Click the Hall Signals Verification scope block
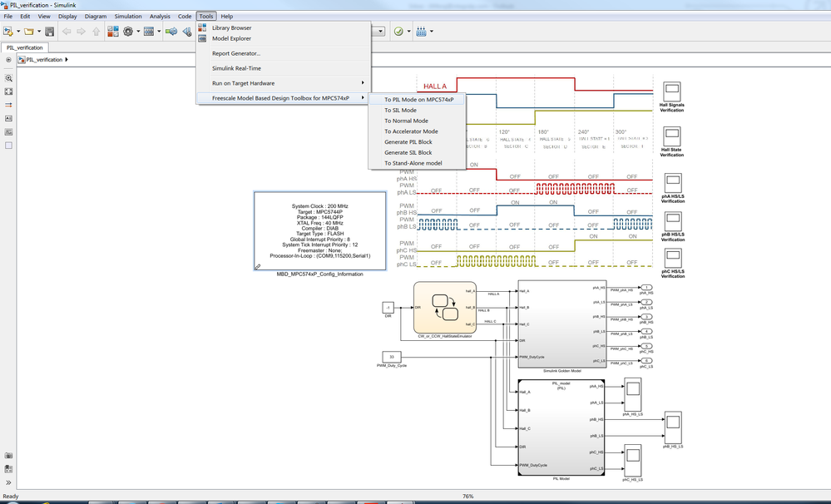 tap(671, 90)
